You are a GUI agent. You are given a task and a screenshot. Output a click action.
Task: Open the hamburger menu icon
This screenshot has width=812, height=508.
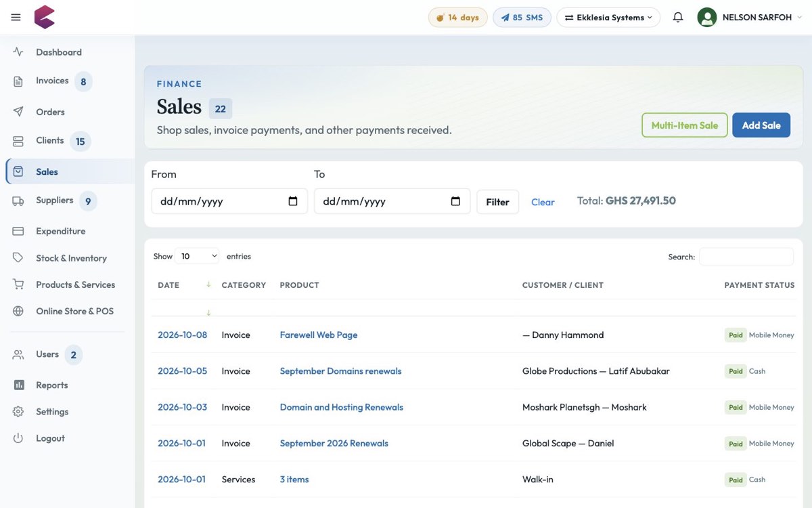[x=16, y=18]
